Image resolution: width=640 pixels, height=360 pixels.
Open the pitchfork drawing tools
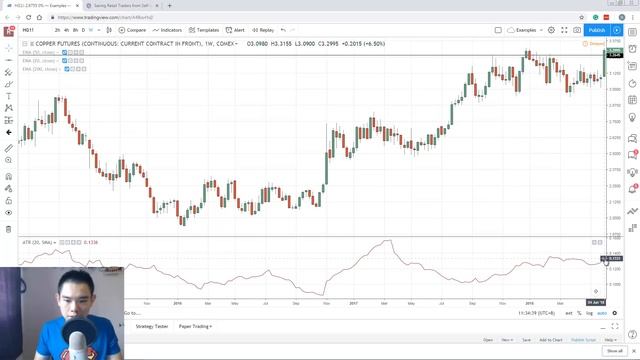coord(9,72)
